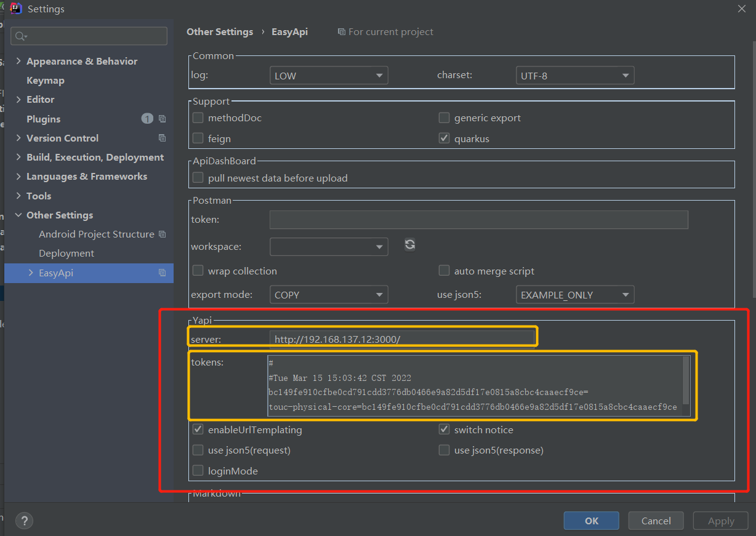Uncheck the quarkus checkbox
This screenshot has height=536, width=756.
444,138
